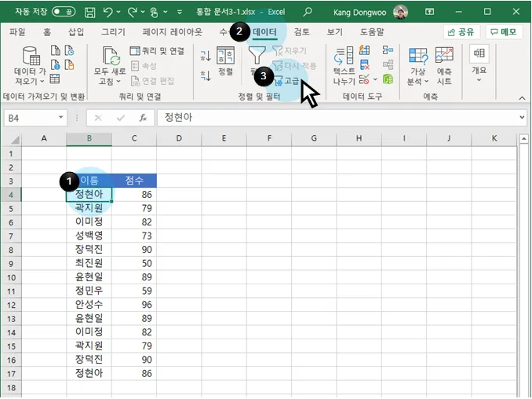Select cell with 안성수
Screen dimensions: 532x399
[89, 305]
